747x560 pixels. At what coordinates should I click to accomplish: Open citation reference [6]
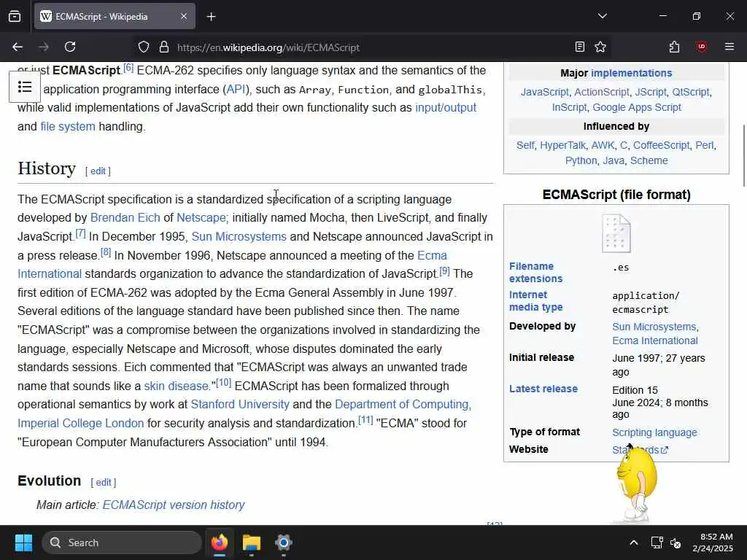tap(128, 68)
